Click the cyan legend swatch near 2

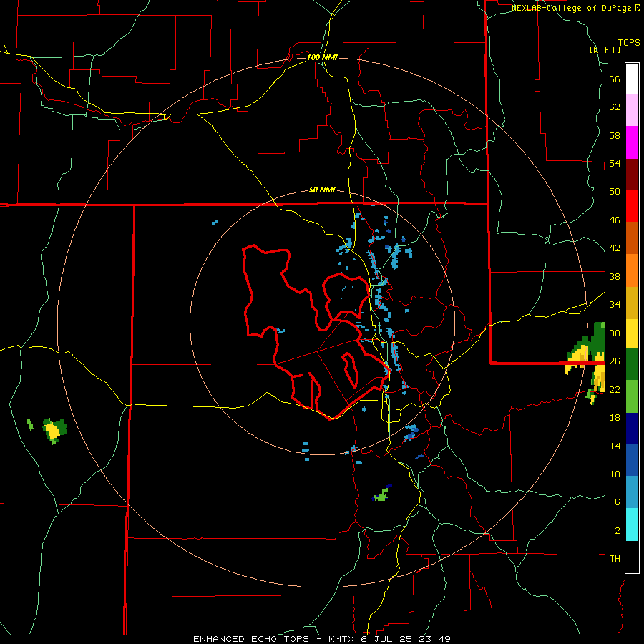pos(632,524)
